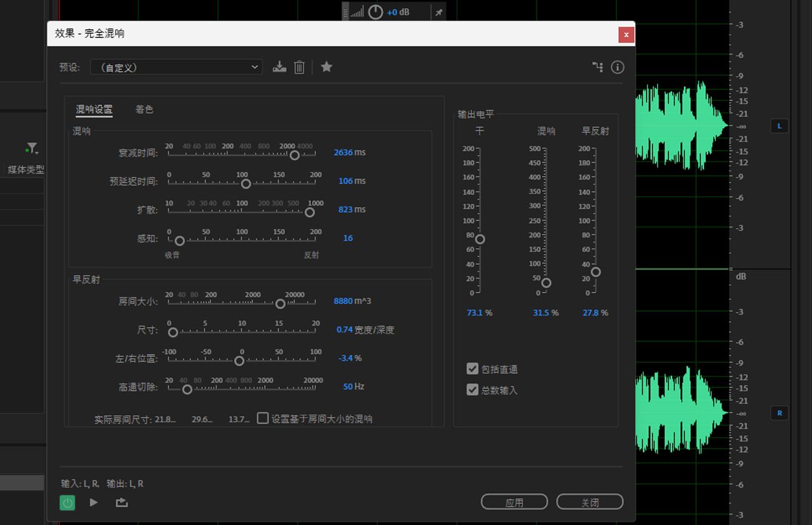The image size is (812, 525).
Task: Toggle the R channel button
Action: click(x=780, y=413)
